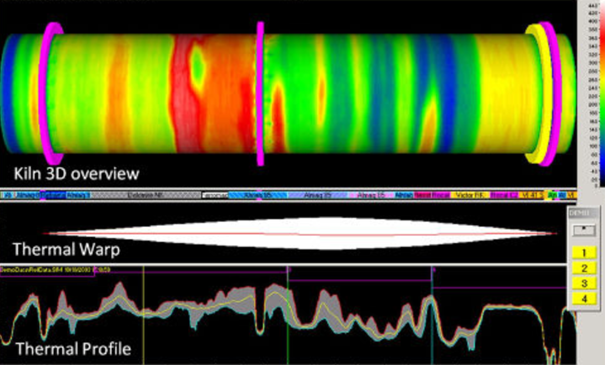Click yellow button 1 in the side panel
This screenshot has height=365, width=605.
tap(584, 253)
